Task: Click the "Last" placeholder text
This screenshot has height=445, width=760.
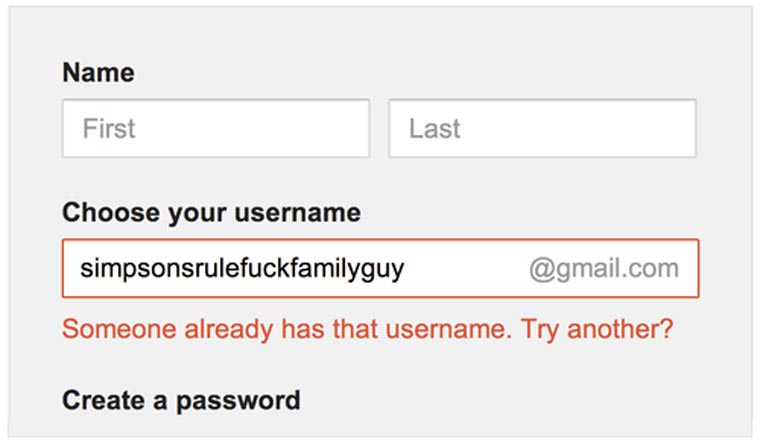Action: (435, 128)
